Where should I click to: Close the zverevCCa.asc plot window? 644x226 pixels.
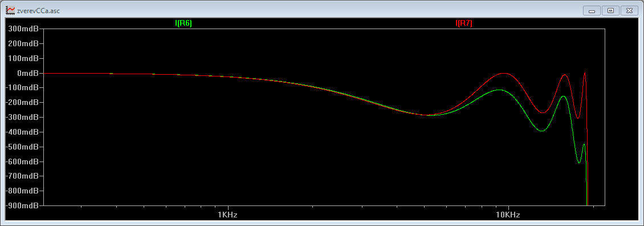pyautogui.click(x=629, y=11)
